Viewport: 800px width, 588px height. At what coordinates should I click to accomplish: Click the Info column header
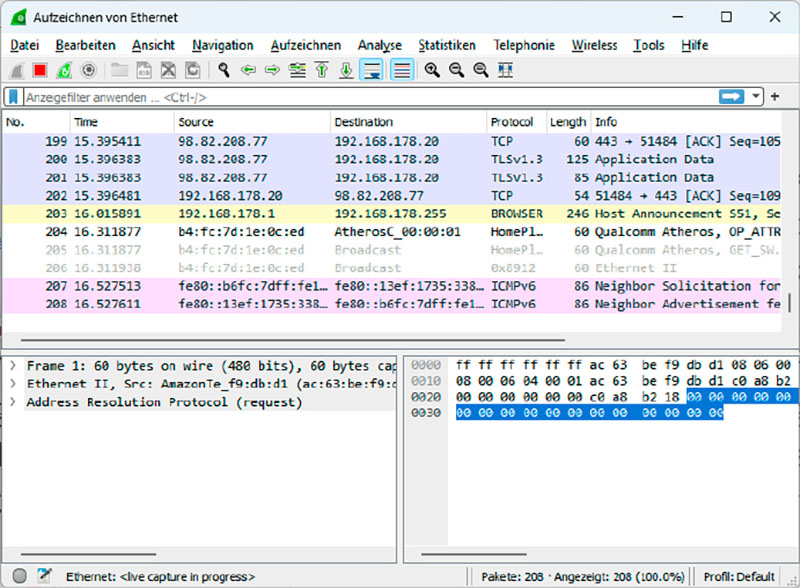(x=686, y=122)
